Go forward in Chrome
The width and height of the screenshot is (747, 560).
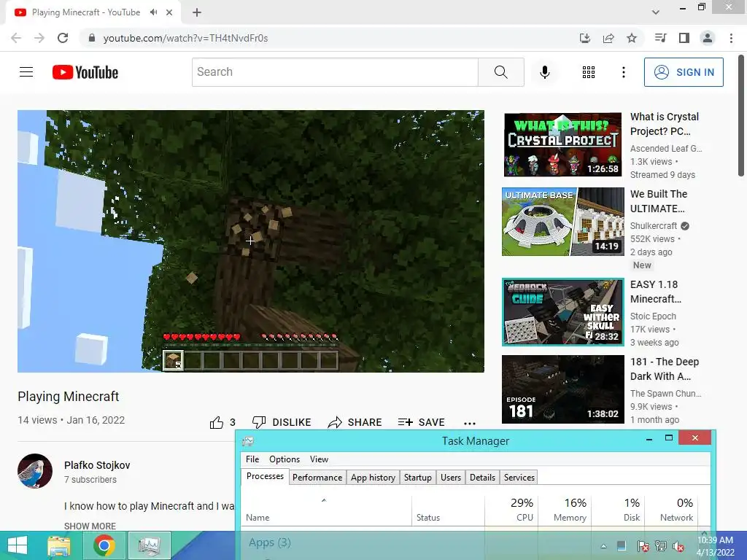pyautogui.click(x=39, y=38)
